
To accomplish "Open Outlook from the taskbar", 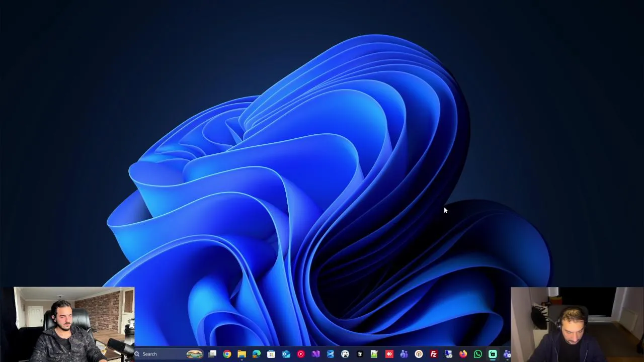I will (x=286, y=354).
